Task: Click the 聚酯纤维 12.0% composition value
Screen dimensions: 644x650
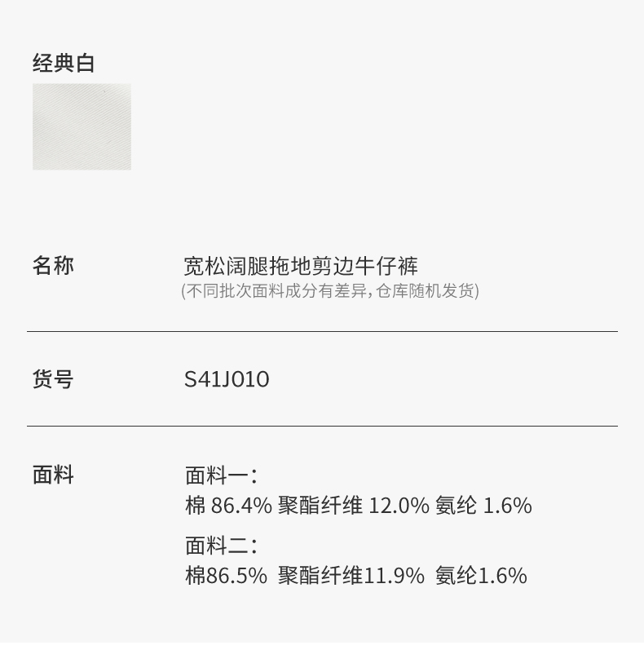Action: click(x=353, y=506)
